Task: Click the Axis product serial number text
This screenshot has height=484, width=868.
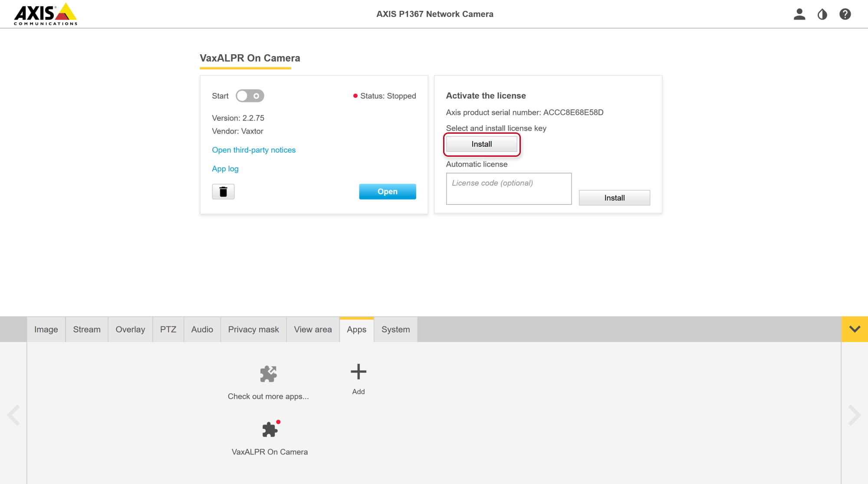Action: pos(525,112)
